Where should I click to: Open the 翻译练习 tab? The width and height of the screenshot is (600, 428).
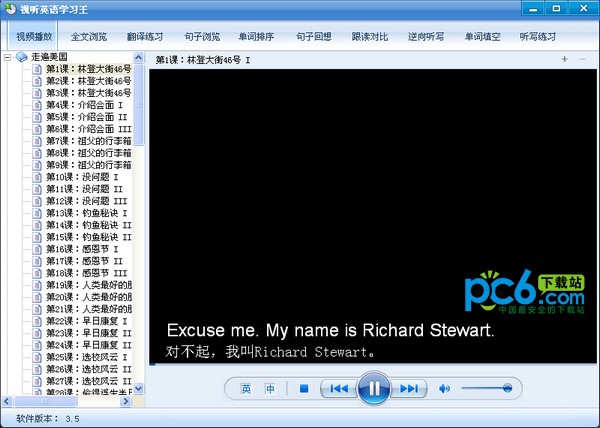click(145, 37)
